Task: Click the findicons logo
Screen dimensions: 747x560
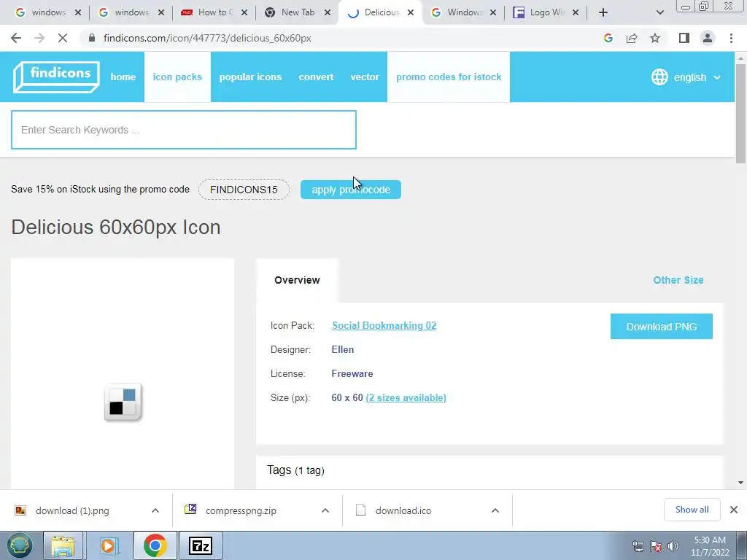Action: pyautogui.click(x=56, y=77)
